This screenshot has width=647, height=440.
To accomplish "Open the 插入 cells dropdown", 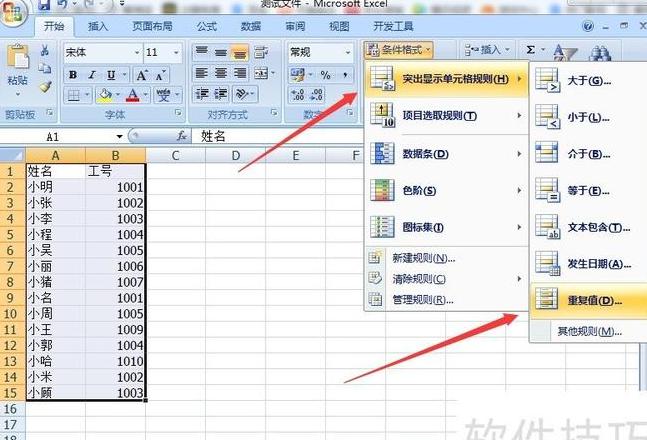I will (487, 50).
